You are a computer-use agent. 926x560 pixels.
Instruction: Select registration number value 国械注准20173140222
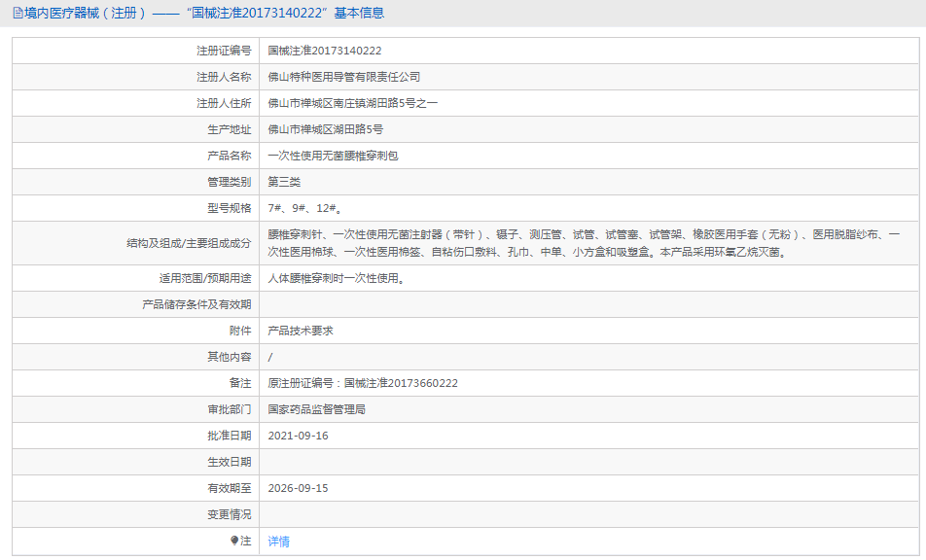pyautogui.click(x=325, y=51)
